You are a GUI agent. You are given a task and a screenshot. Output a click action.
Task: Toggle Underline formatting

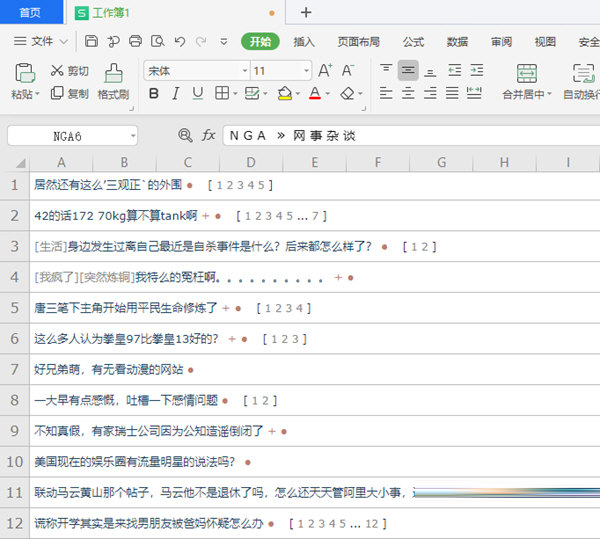point(197,94)
